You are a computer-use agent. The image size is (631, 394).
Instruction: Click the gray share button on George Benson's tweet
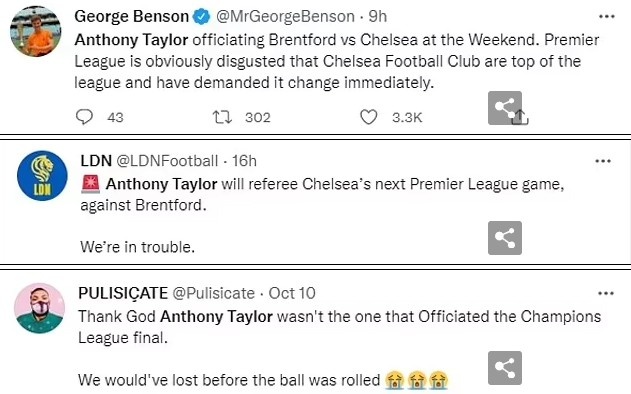point(505,107)
